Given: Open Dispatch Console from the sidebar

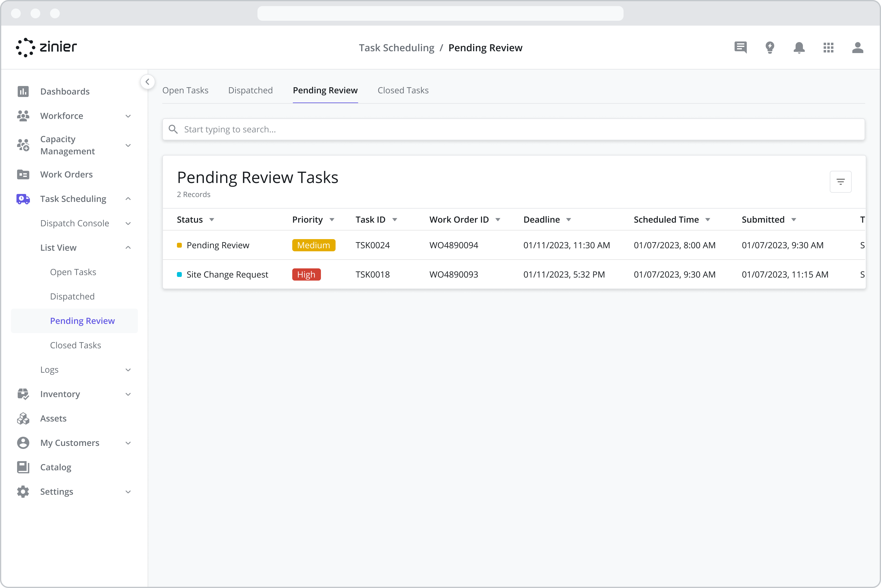Looking at the screenshot, I should [x=75, y=223].
